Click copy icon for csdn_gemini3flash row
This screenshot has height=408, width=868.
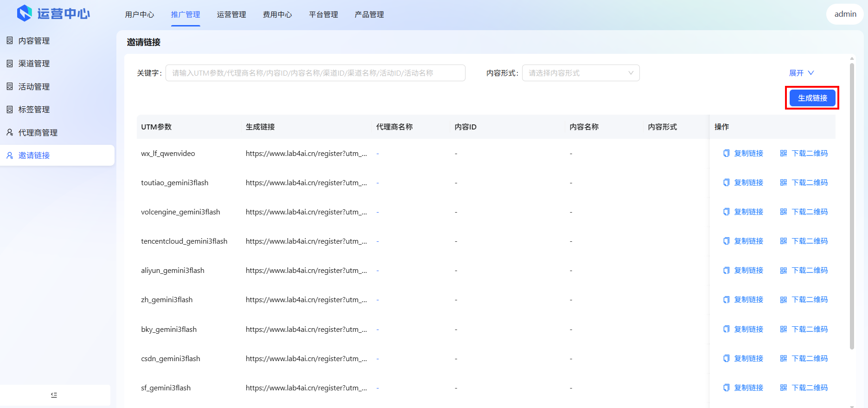coord(726,358)
